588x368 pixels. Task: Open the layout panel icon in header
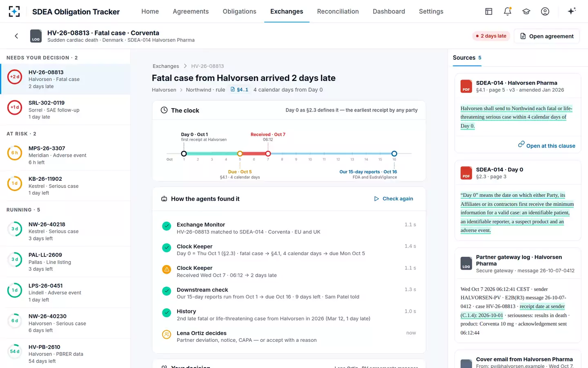[x=489, y=11]
